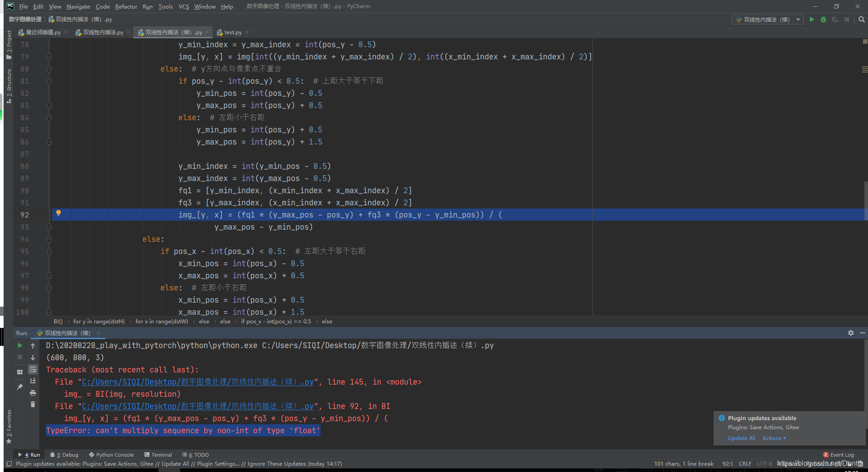Open the Navigate menu
The width and height of the screenshot is (868, 472).
[x=78, y=6]
